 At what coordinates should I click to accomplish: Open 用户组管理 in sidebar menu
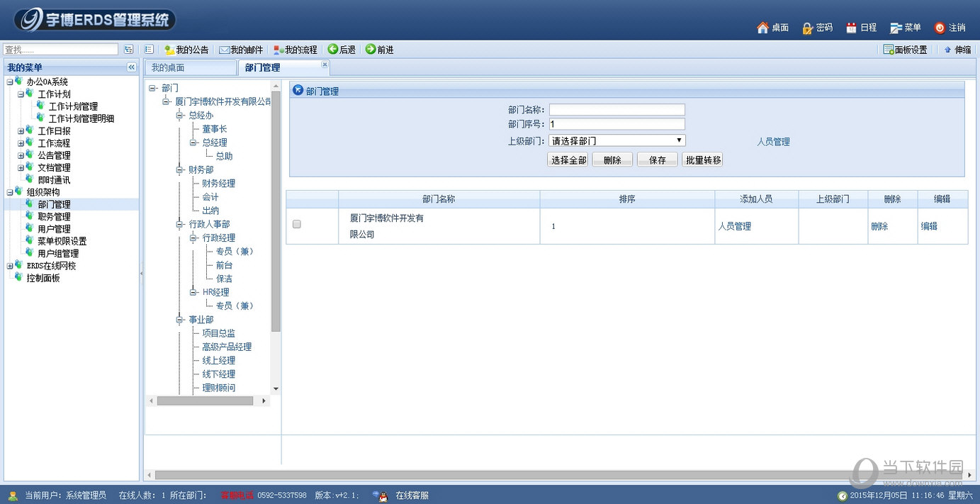(x=58, y=253)
